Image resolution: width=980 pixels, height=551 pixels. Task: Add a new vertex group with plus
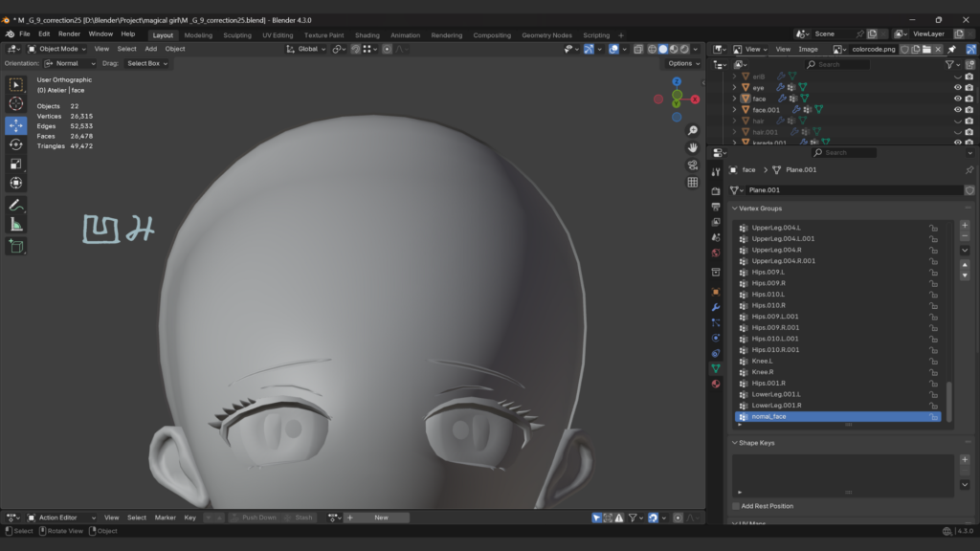pos(964,226)
